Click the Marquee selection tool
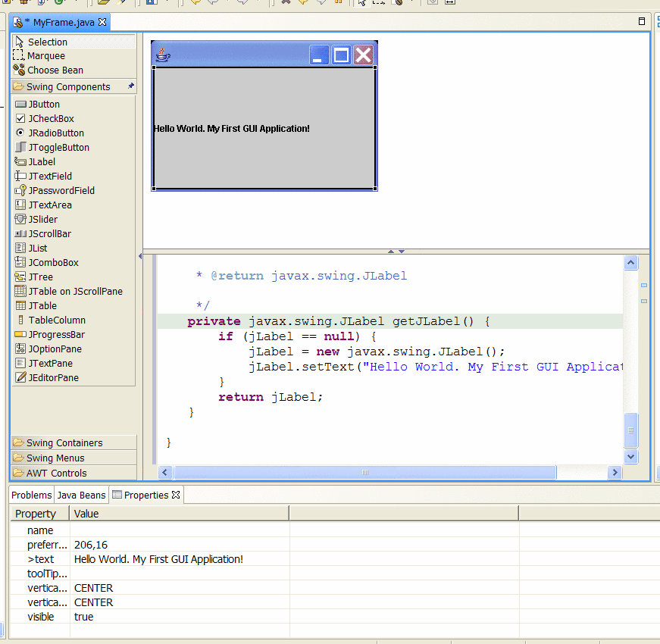 point(45,56)
